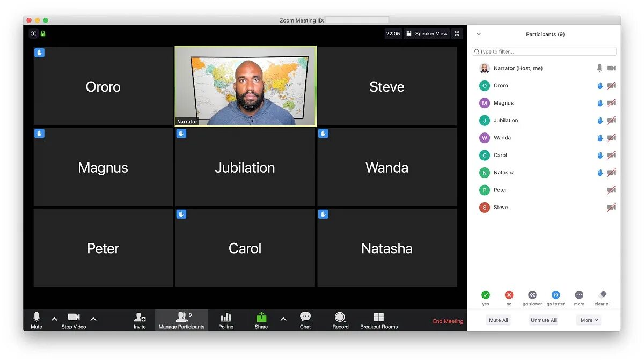The height and width of the screenshot is (362, 644).
Task: Click Steve's muted video icon
Action: pos(611,208)
